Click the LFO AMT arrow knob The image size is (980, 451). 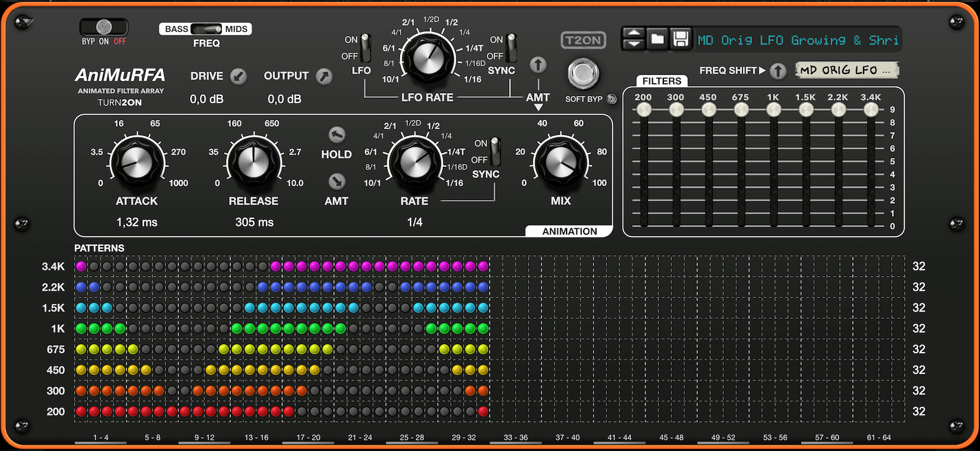[x=538, y=65]
